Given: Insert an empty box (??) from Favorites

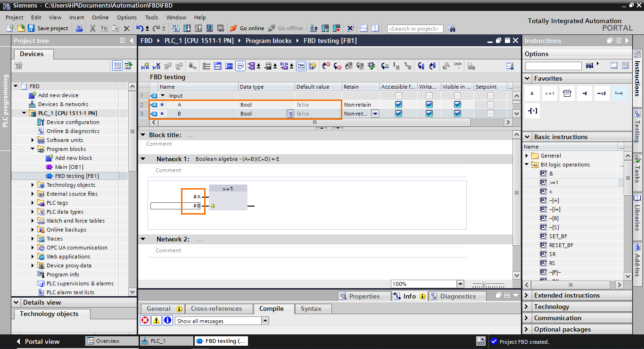Looking at the screenshot, I should click(567, 93).
